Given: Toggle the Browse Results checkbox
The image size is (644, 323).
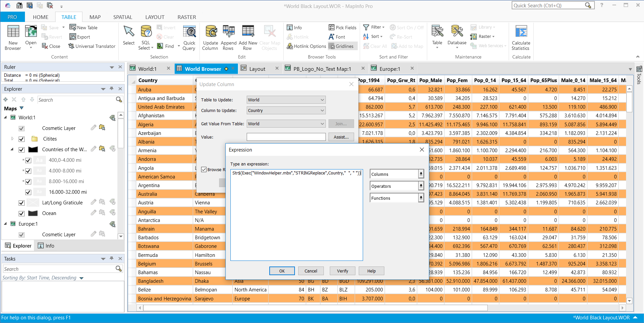Looking at the screenshot, I should point(204,169).
